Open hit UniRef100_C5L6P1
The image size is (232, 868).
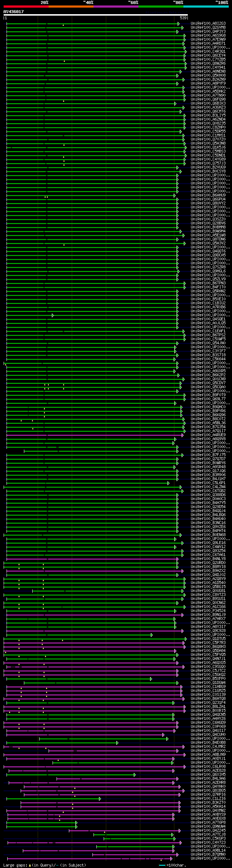click(x=208, y=483)
